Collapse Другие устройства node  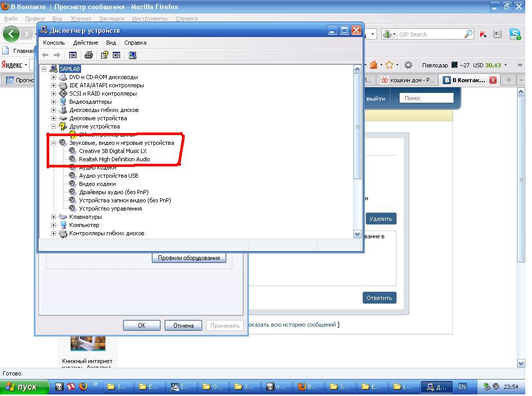(53, 127)
